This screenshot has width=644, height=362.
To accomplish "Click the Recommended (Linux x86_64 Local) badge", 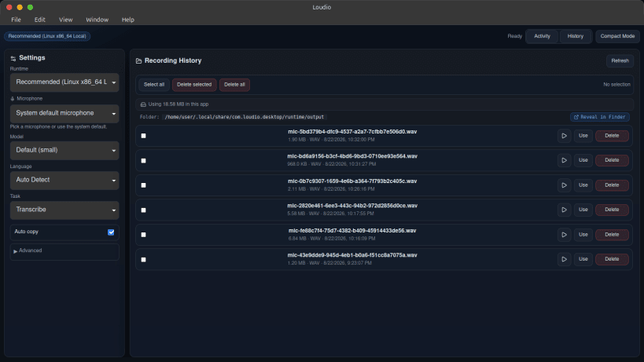I will [47, 36].
